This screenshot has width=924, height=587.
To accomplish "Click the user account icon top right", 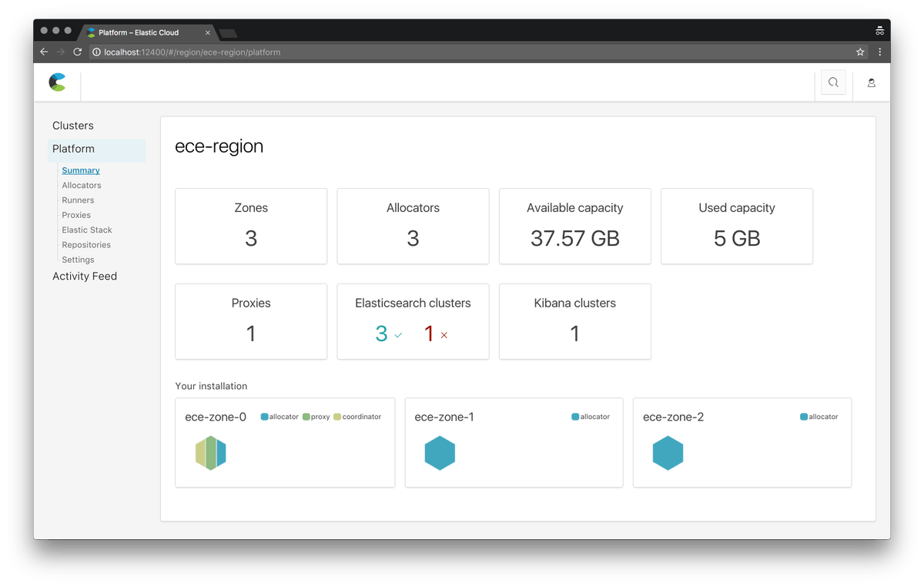I will click(871, 82).
